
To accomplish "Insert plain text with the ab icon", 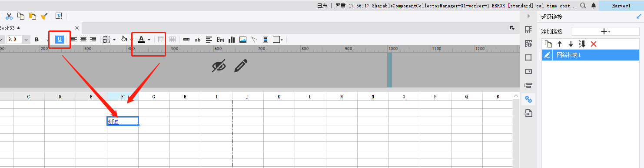I will (x=198, y=40).
